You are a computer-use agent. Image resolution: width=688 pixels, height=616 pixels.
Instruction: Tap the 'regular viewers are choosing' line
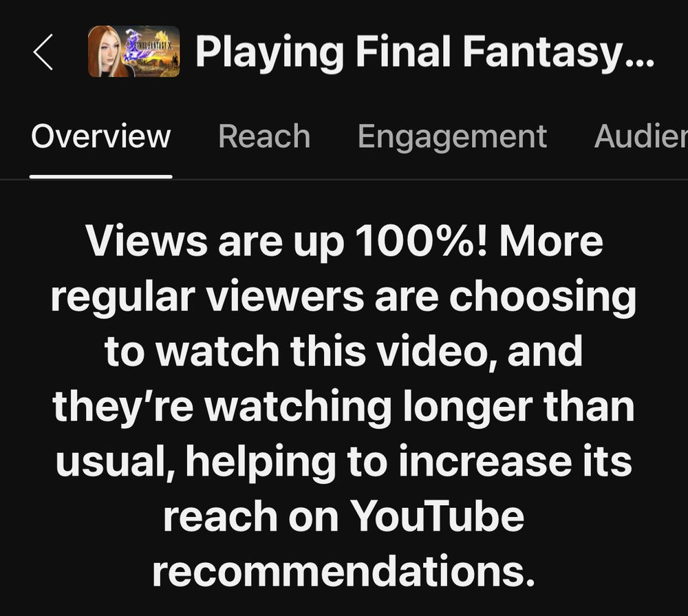click(x=343, y=297)
